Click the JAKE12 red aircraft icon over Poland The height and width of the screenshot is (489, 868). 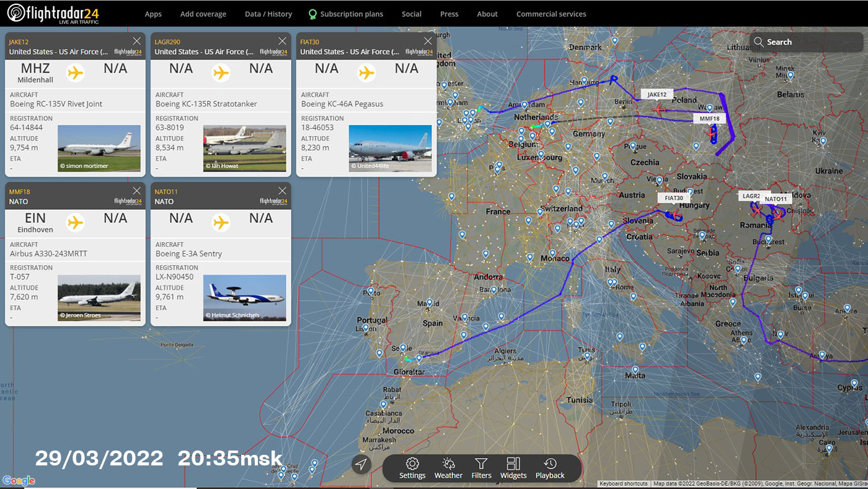pos(658,110)
